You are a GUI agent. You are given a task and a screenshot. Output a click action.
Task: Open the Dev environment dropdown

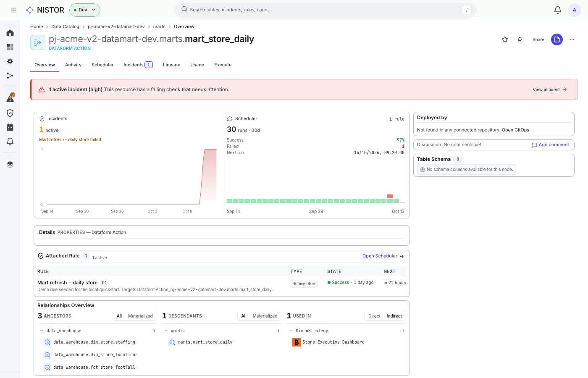(85, 10)
